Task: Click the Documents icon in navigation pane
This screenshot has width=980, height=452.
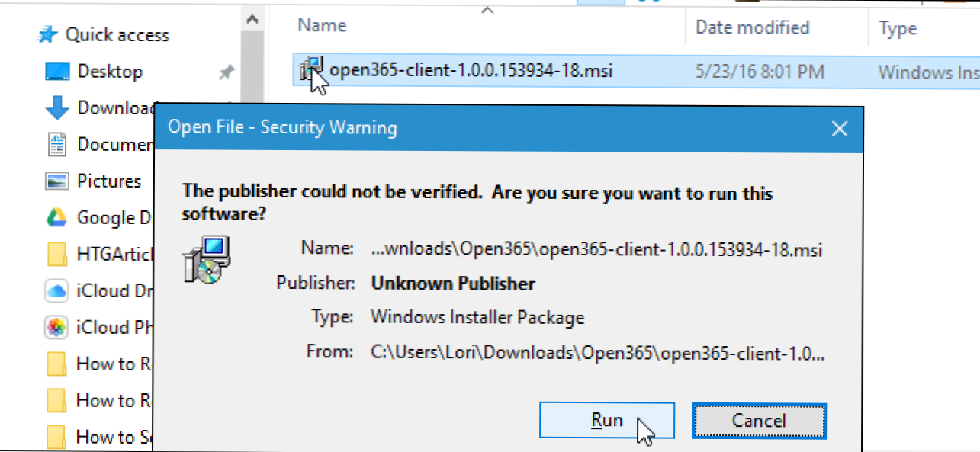Action: pyautogui.click(x=57, y=144)
